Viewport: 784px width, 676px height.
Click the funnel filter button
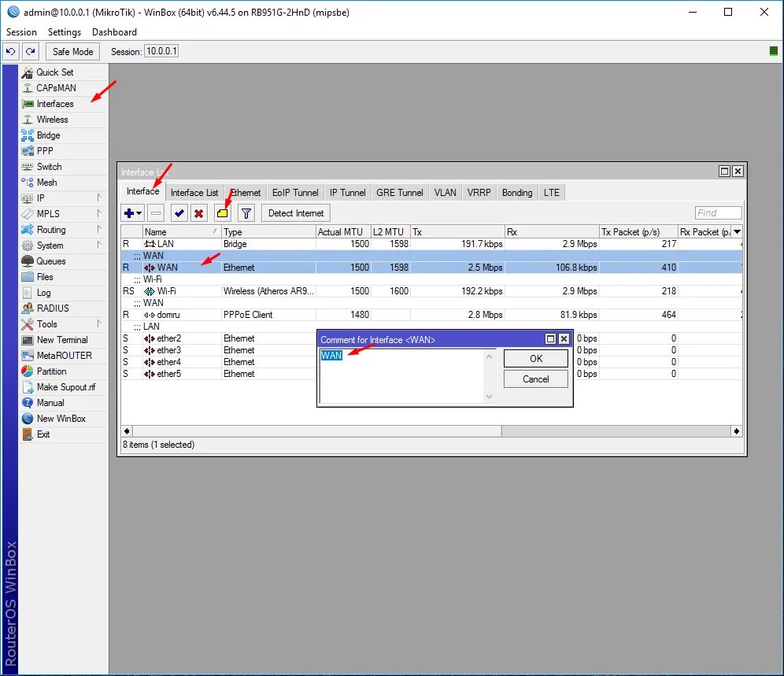246,213
